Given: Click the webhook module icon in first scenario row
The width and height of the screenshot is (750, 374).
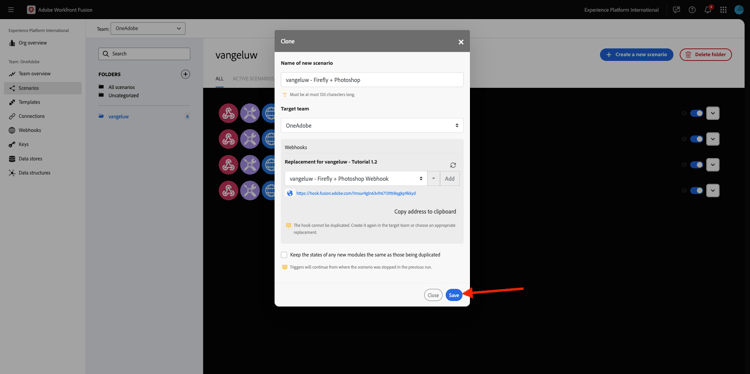Looking at the screenshot, I should point(229,113).
